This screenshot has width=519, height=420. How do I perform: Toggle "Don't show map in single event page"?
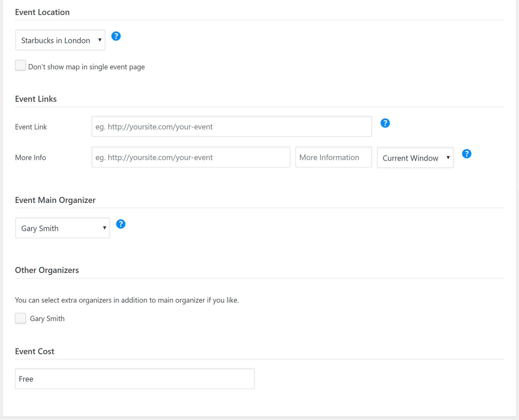tap(21, 66)
